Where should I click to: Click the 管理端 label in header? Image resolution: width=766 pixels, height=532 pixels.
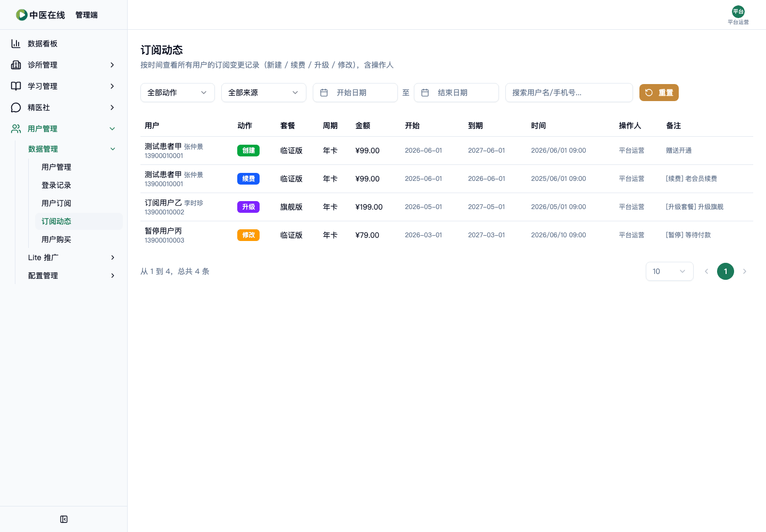(x=86, y=15)
